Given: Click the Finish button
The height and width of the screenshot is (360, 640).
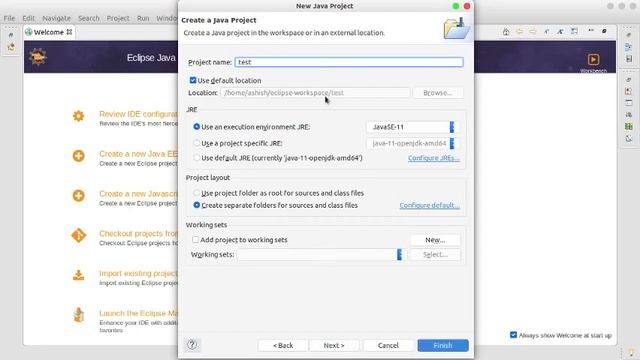Looking at the screenshot, I should [x=443, y=345].
